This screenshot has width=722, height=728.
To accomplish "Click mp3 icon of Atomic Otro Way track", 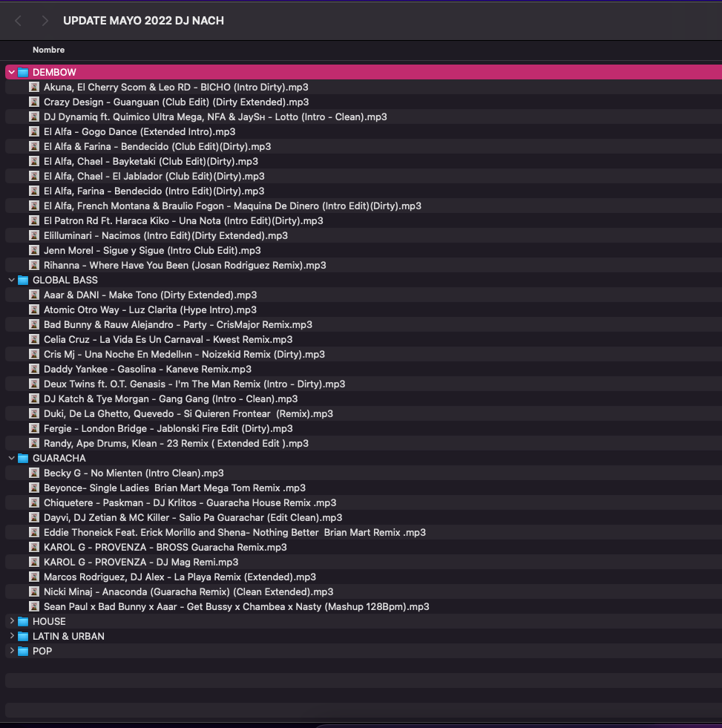I will point(34,309).
